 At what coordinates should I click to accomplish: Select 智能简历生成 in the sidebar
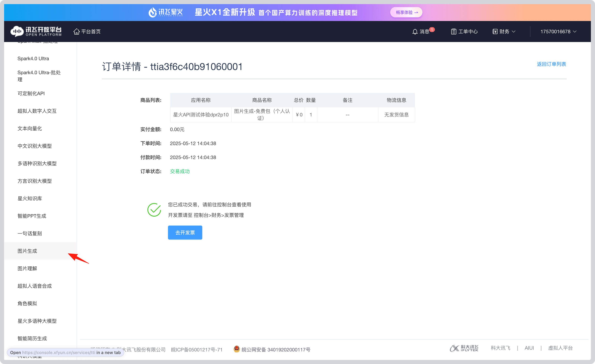(x=32, y=338)
